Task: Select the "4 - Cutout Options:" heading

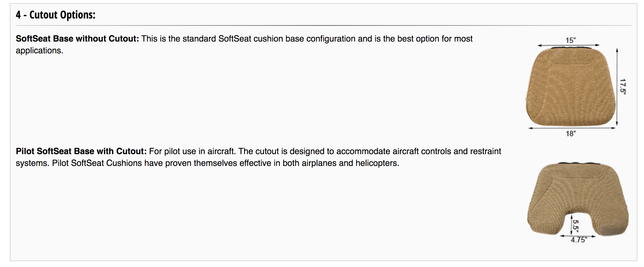Action: coord(56,15)
